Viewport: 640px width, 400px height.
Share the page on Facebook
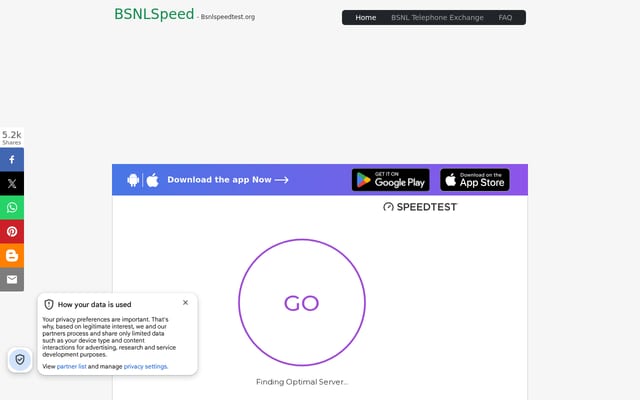tap(12, 160)
